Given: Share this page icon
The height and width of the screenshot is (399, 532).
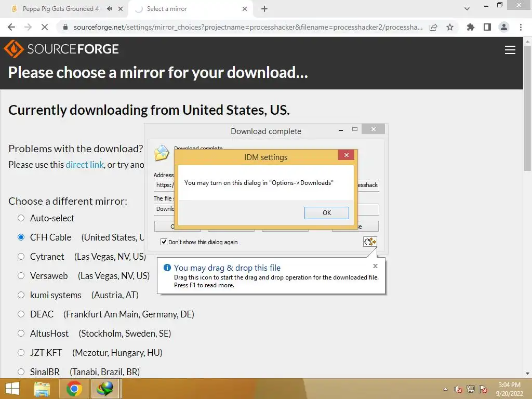Looking at the screenshot, I should (x=433, y=27).
